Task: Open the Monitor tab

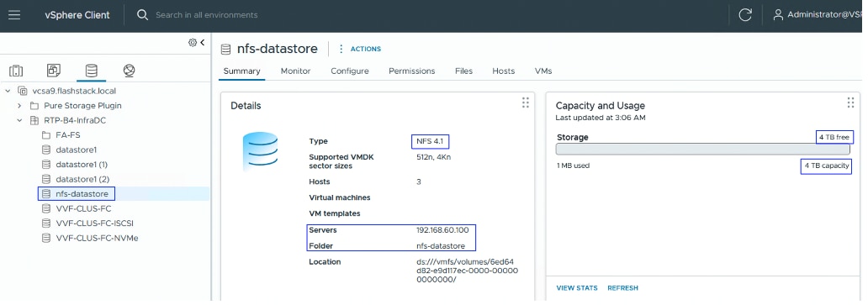Action: [x=295, y=71]
